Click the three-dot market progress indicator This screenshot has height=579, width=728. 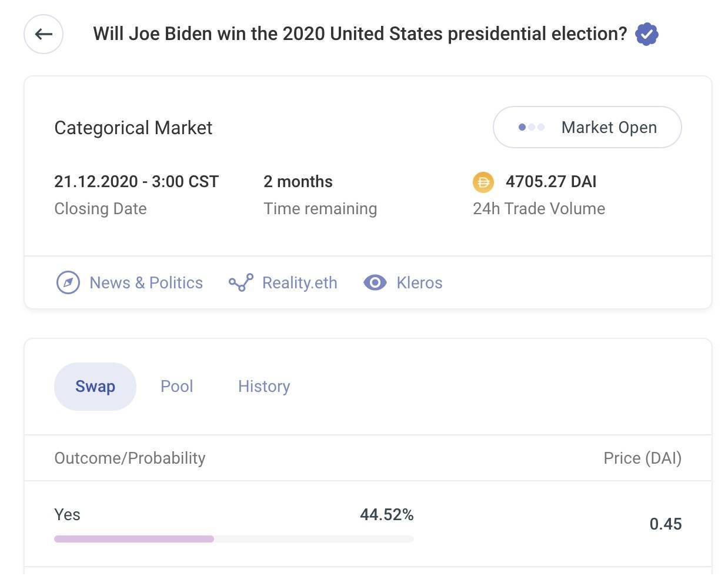pyautogui.click(x=531, y=127)
